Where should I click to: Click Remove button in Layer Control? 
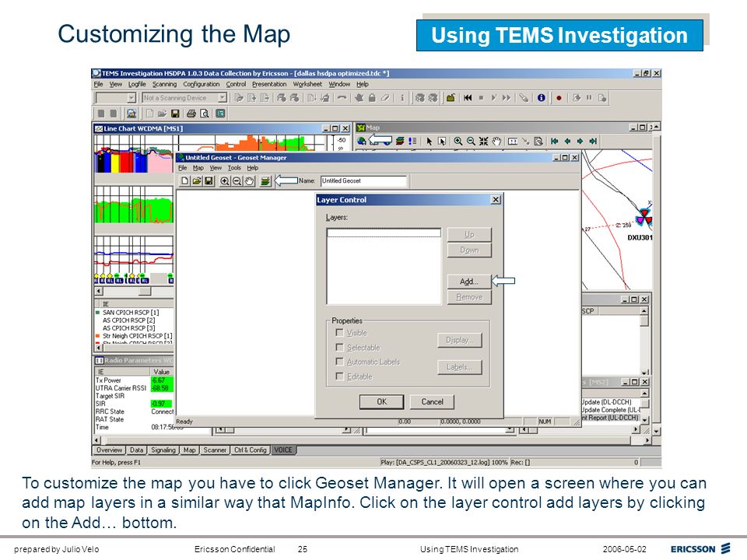(x=468, y=297)
